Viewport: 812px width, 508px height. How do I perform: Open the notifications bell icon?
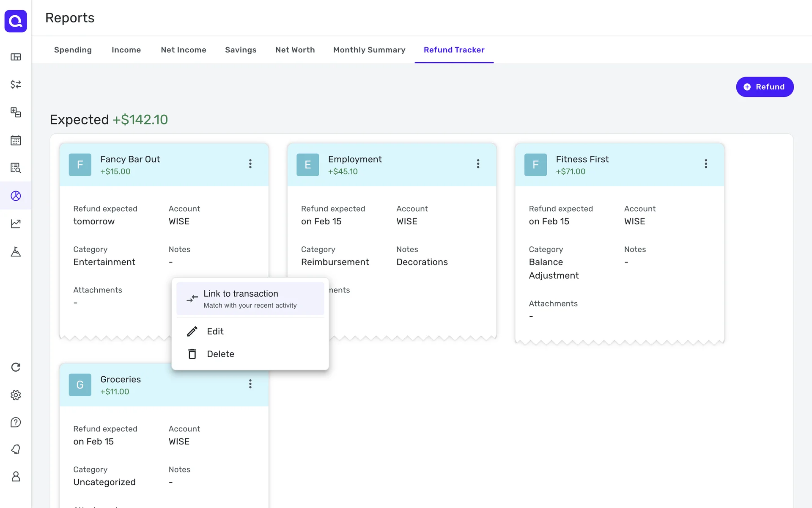[16, 449]
